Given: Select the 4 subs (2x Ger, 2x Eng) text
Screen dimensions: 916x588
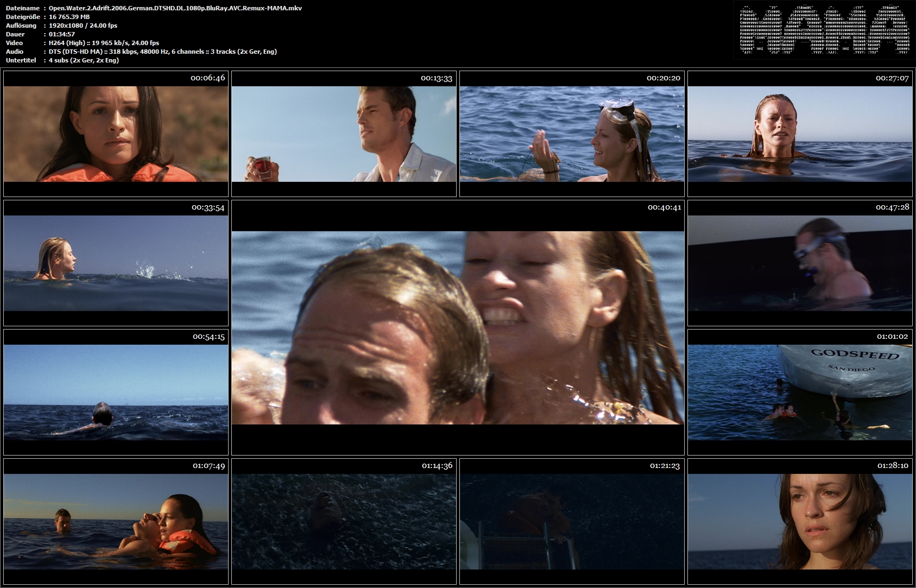Looking at the screenshot, I should [84, 60].
